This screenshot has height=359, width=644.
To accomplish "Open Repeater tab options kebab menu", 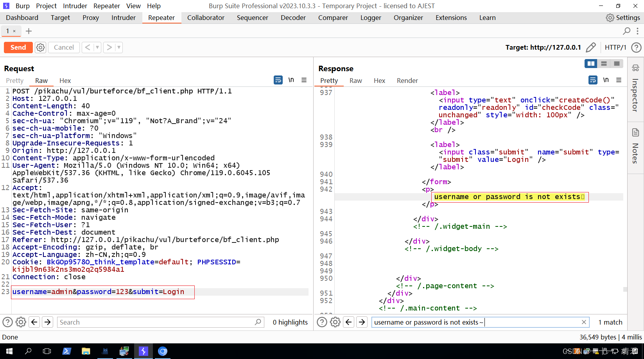I will (x=637, y=31).
